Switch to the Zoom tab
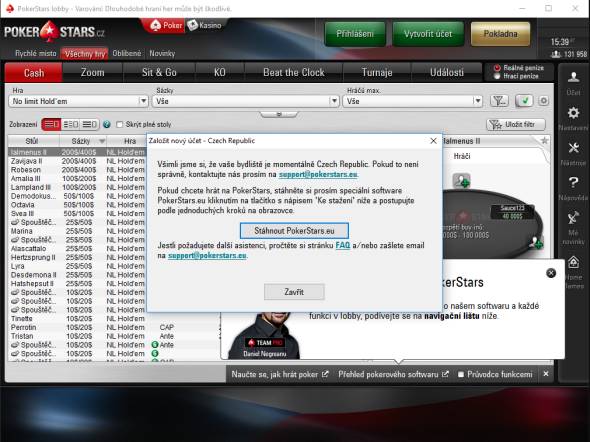Viewport: 590px width, 442px height. [93, 73]
